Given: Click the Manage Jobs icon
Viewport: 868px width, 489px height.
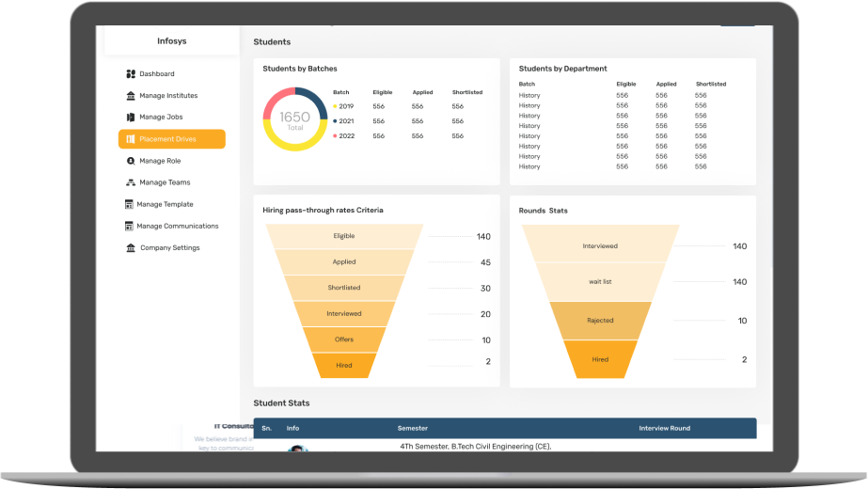Looking at the screenshot, I should 131,118.
